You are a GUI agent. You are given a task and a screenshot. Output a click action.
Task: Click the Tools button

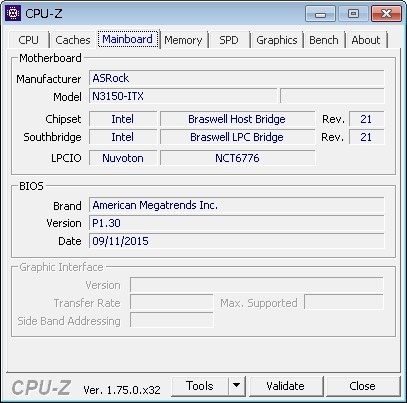(x=200, y=386)
